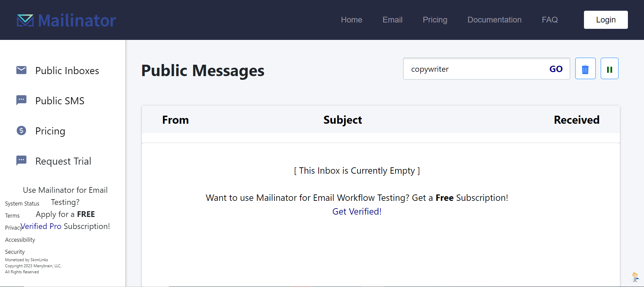Screen dimensions: 644x287
Task: Click the Public Inboxes envelope icon
Action: coord(21,70)
